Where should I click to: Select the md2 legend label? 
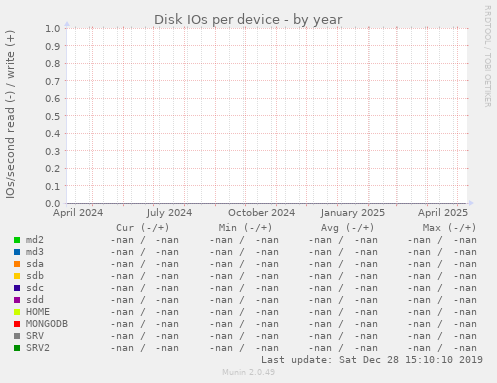(35, 240)
